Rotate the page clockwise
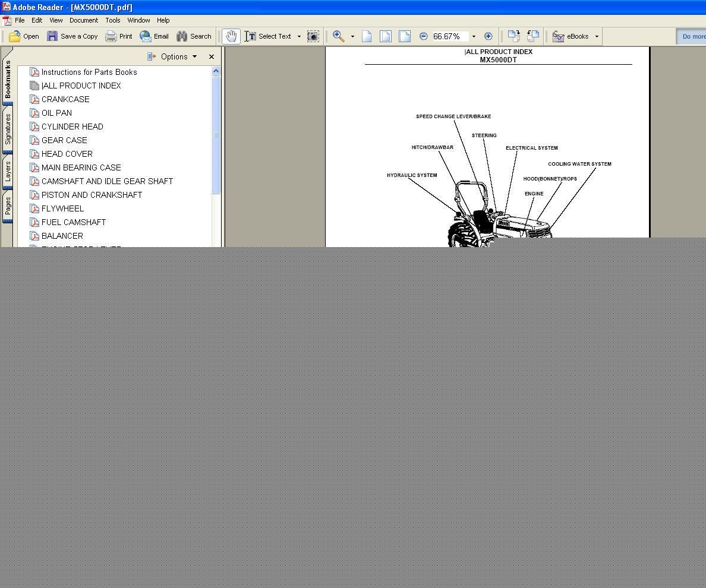The width and height of the screenshot is (706, 588). click(x=513, y=36)
